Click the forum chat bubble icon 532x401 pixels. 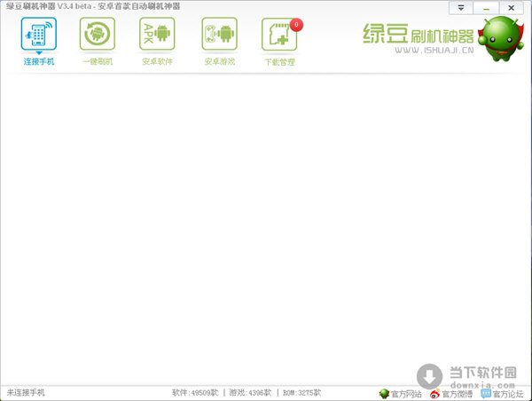coord(486,394)
